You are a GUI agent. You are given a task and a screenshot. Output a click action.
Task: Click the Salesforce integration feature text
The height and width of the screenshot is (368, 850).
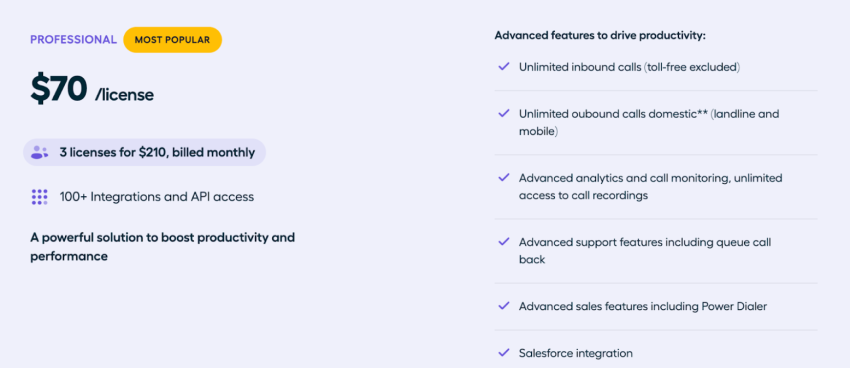[x=576, y=353]
